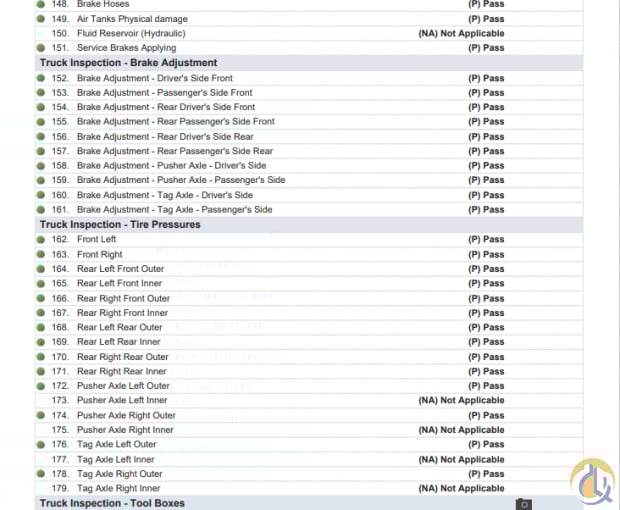This screenshot has height=510, width=620.
Task: Click green dot beside Rear Right Front Inner
Action: pos(41,313)
